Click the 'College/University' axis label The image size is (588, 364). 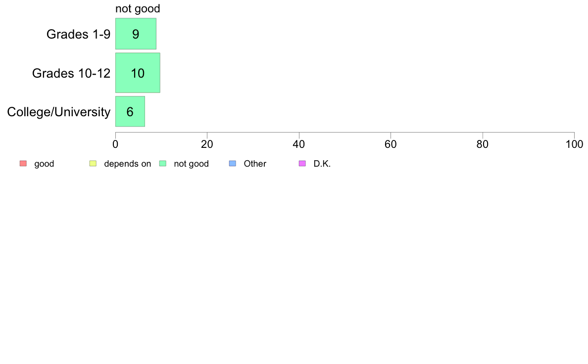coord(59,112)
